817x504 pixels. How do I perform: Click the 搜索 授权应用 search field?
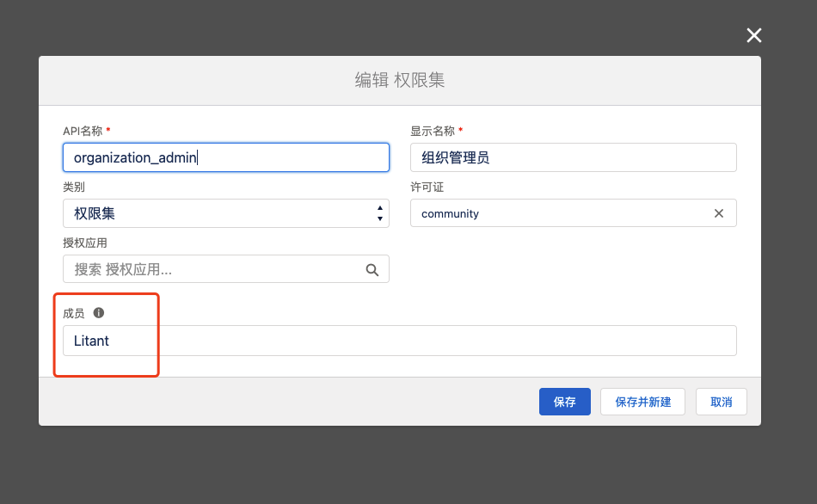click(x=226, y=269)
